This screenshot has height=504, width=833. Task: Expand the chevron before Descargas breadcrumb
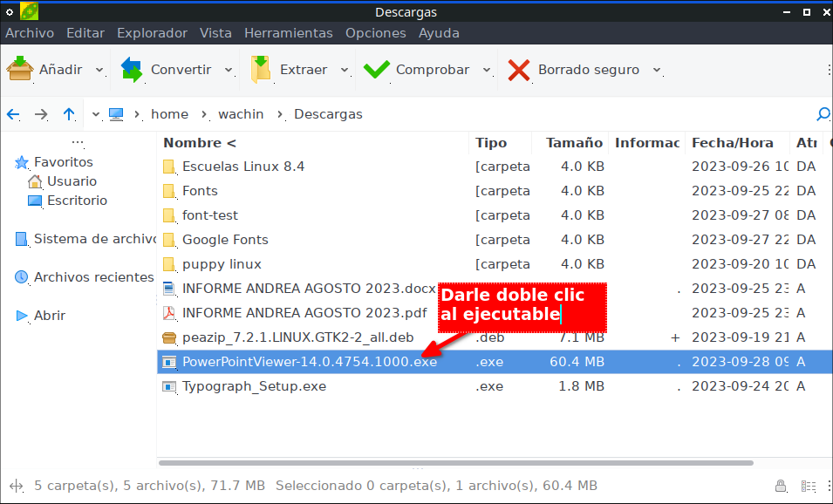pyautogui.click(x=280, y=114)
